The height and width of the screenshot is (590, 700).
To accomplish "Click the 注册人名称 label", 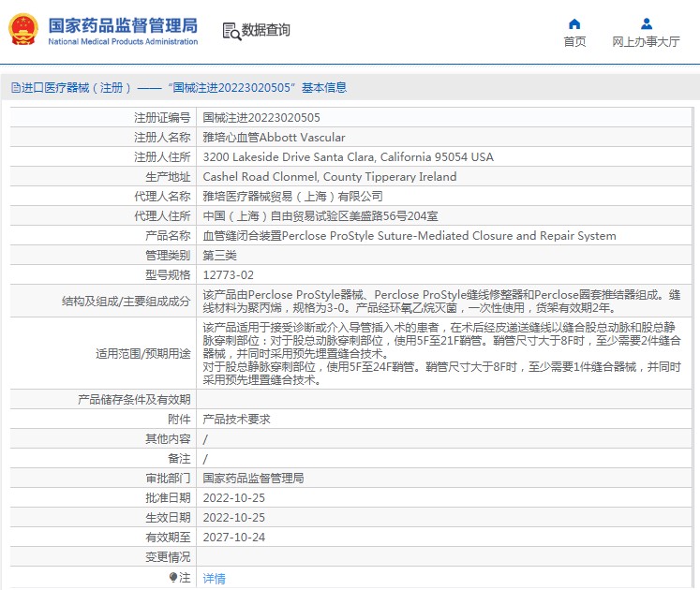I will tap(162, 138).
